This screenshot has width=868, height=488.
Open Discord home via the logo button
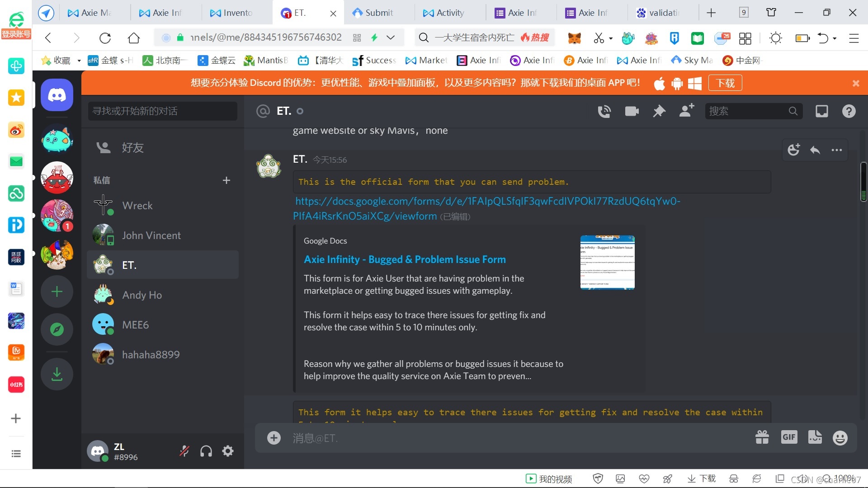coord(57,95)
